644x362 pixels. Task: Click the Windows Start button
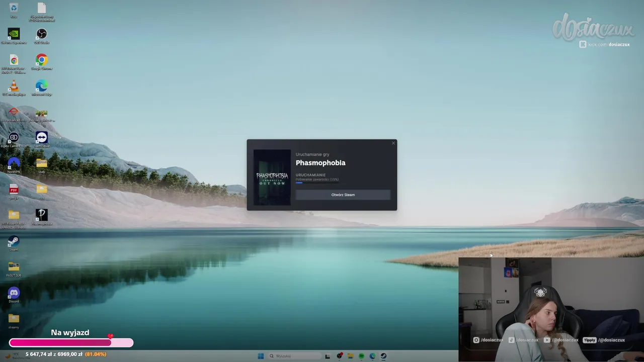261,356
